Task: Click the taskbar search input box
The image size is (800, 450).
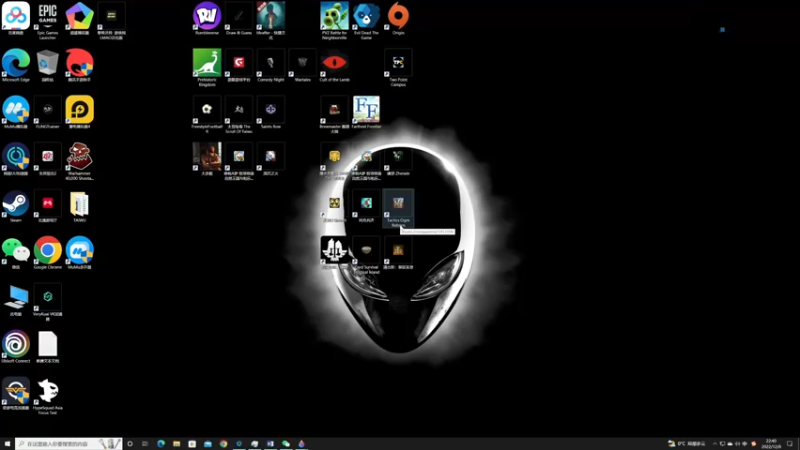Action: 68,444
